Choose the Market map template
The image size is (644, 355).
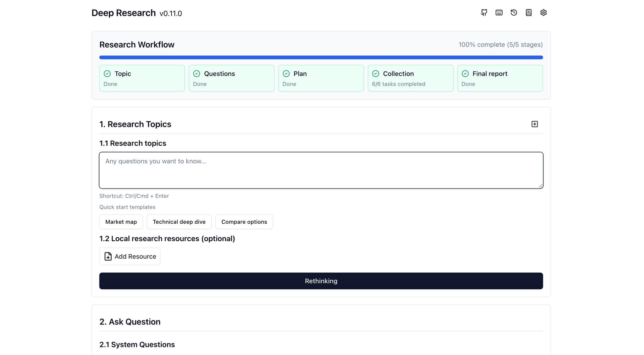pos(121,222)
